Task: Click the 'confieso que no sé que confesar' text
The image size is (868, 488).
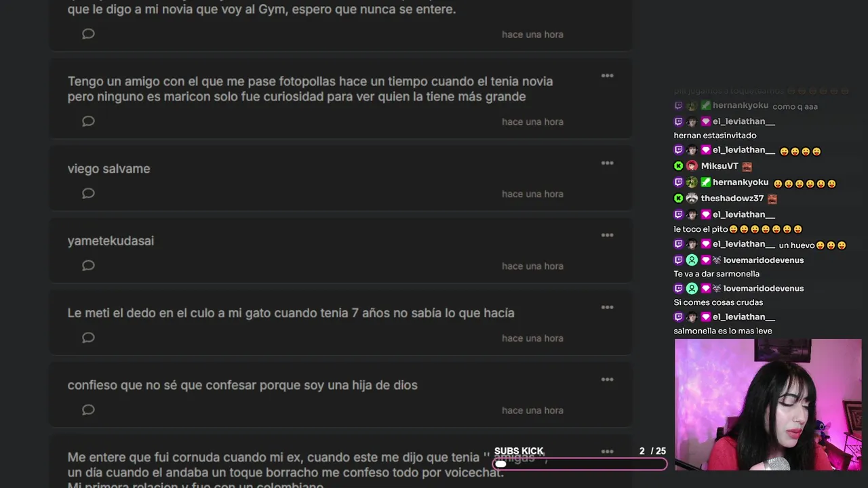Action: pyautogui.click(x=242, y=385)
